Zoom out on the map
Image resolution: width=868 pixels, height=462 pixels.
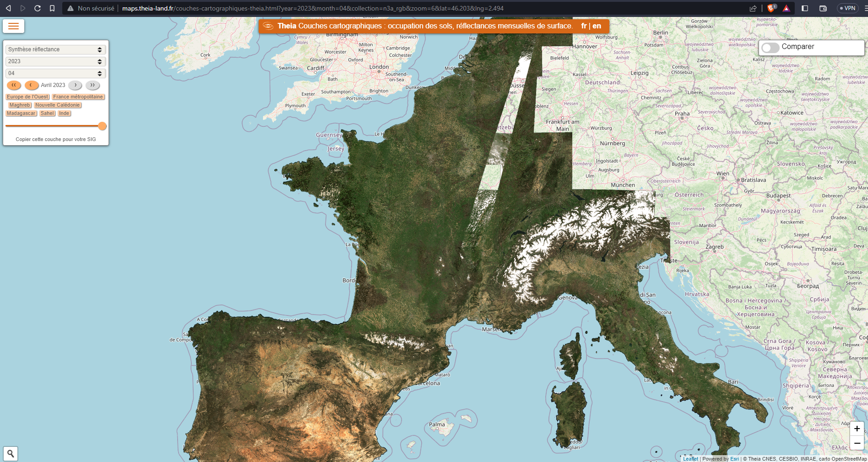tap(857, 443)
